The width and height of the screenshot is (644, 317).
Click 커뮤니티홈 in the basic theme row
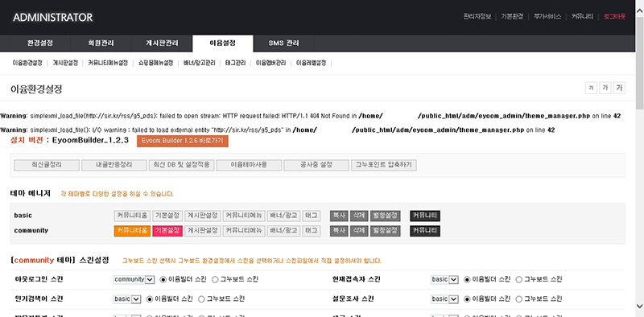[132, 216]
